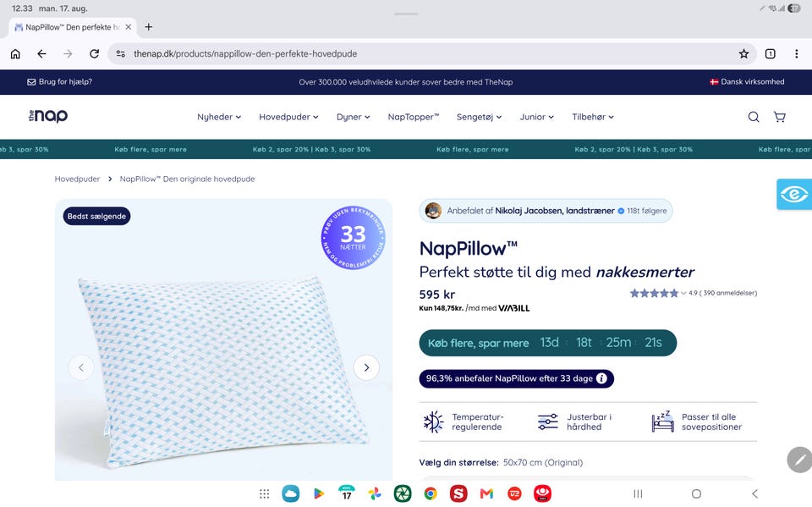Open the shopping cart icon

(779, 117)
